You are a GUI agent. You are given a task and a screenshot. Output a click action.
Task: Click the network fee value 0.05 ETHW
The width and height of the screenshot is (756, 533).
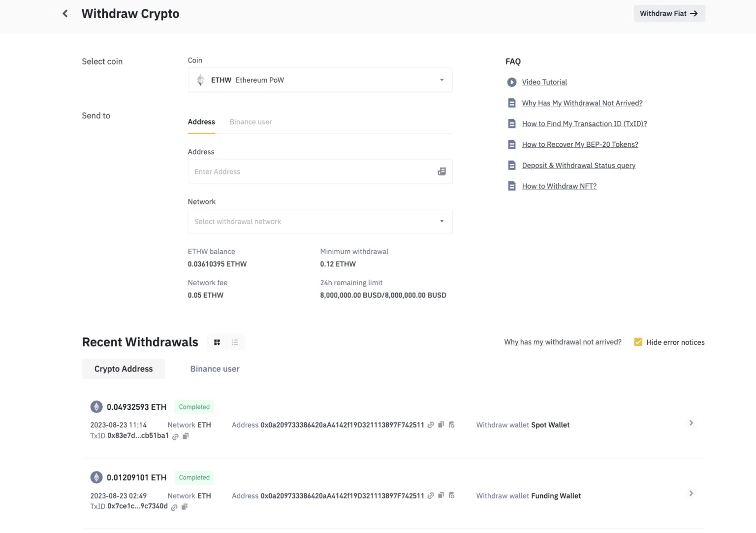click(205, 295)
